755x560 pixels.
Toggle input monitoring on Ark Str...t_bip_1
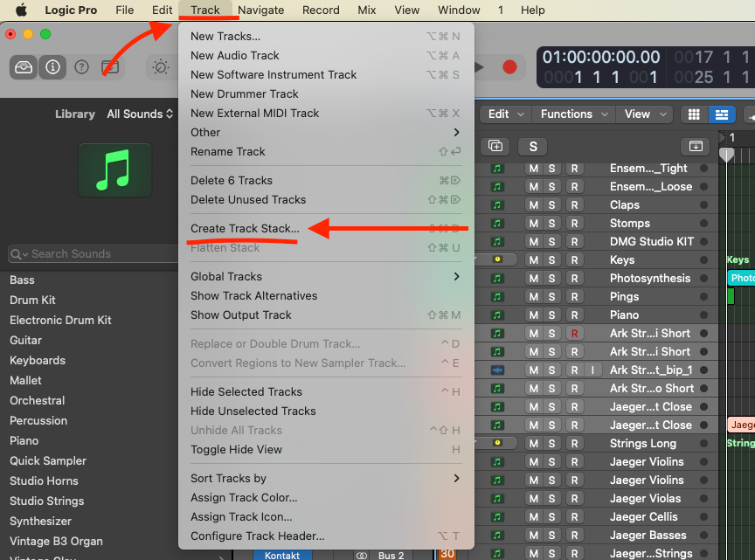click(592, 370)
